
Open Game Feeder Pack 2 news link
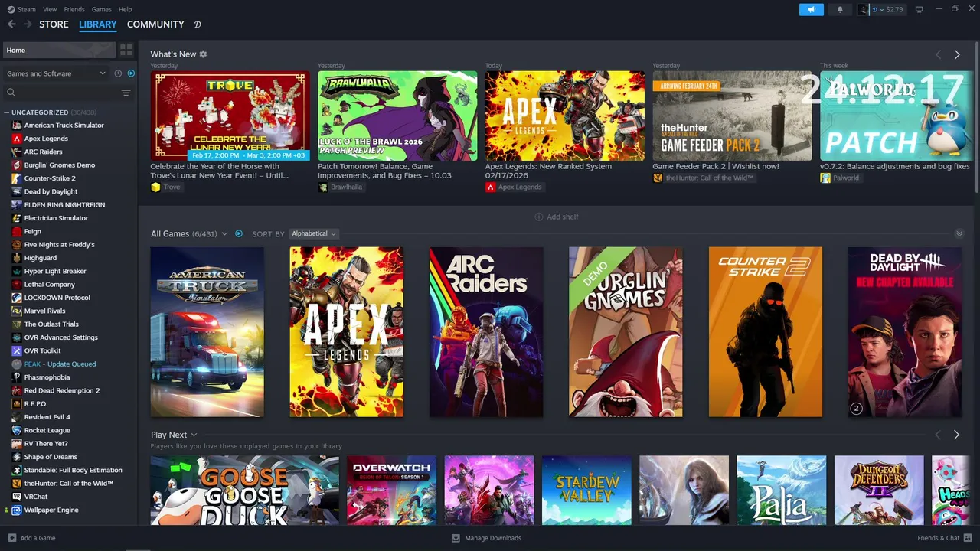tap(716, 166)
